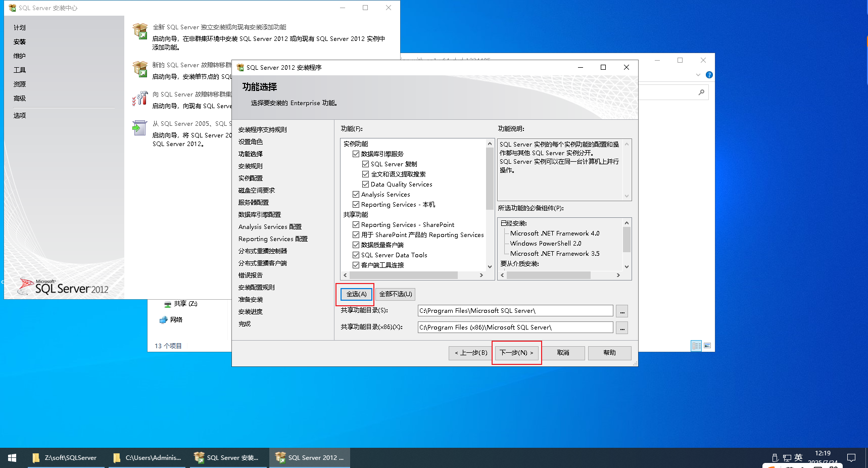This screenshot has height=468, width=868.
Task: Open the Explorer help question icon
Action: click(x=709, y=75)
